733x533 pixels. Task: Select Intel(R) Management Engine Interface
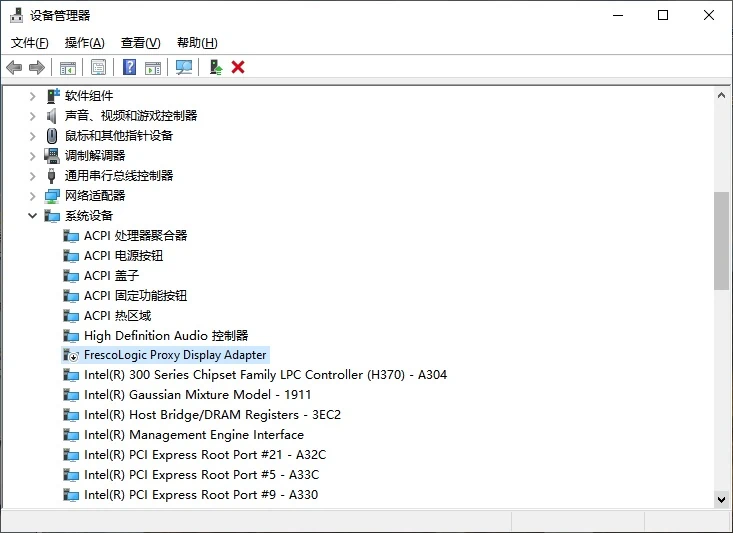193,435
